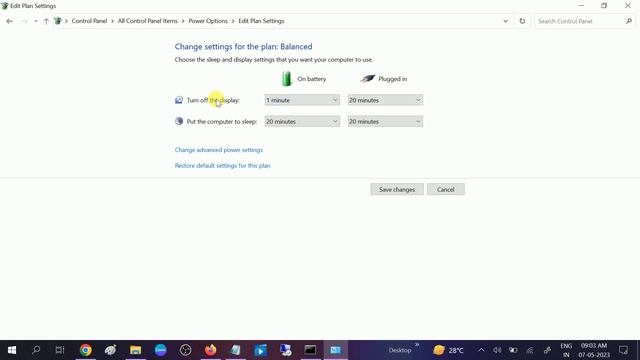This screenshot has height=360, width=640.
Task: Open display-off On battery dropdown
Action: click(302, 100)
